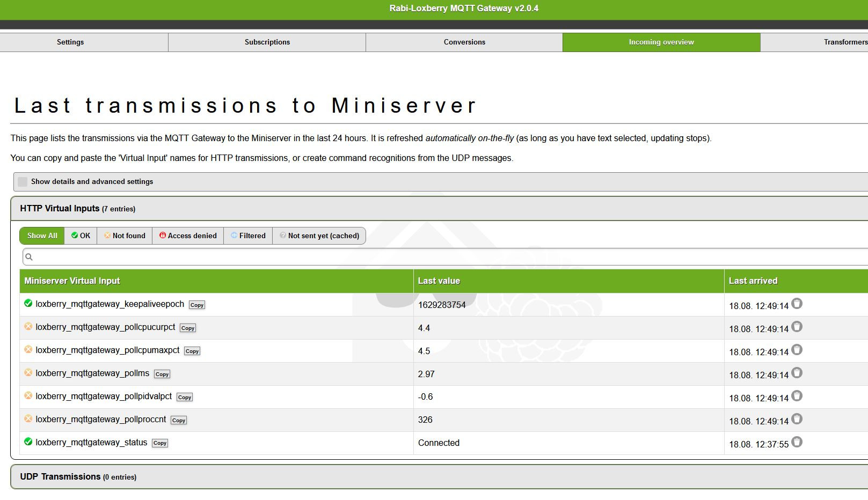Viewport: 868px width, 500px height.
Task: Remove the pollms entry via trash icon
Action: [x=797, y=373]
